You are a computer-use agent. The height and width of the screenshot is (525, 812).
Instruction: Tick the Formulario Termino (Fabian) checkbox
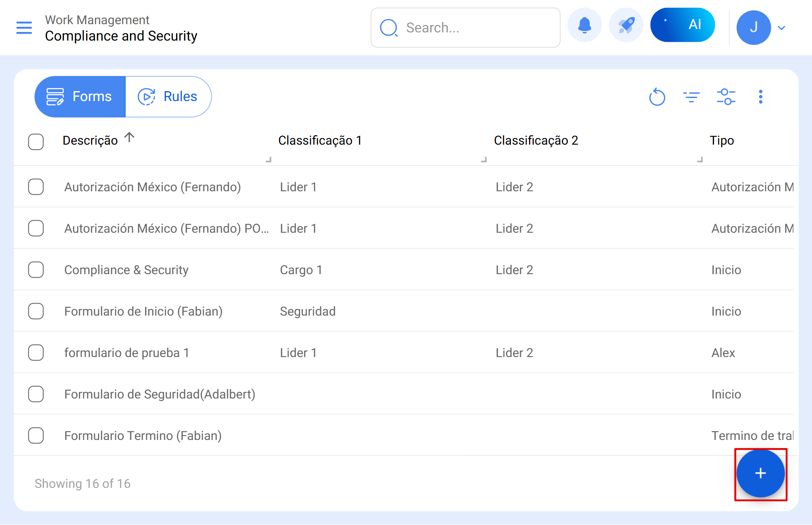[x=36, y=436]
